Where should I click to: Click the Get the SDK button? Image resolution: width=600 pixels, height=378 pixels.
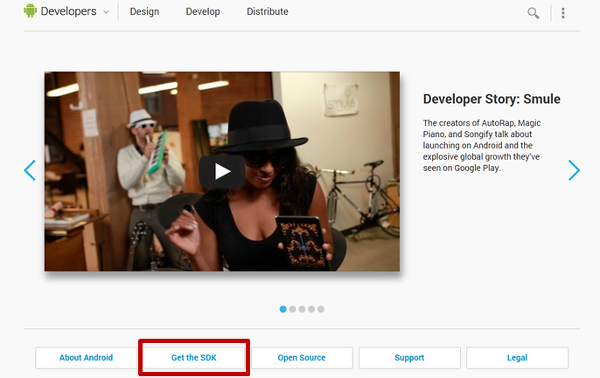coord(194,358)
